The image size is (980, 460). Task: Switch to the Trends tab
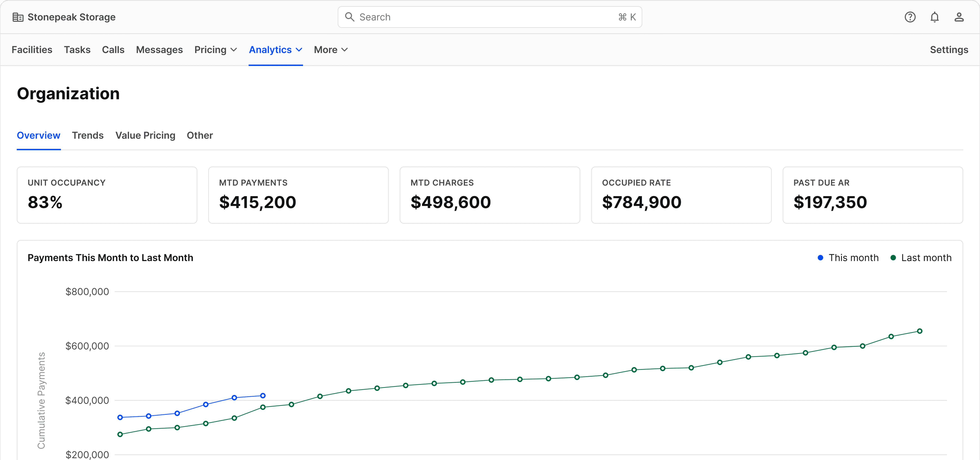88,136
